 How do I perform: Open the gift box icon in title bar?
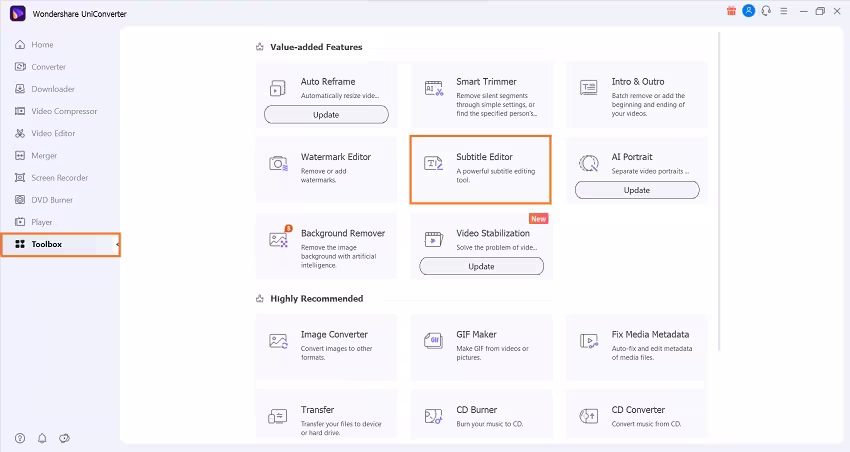731,11
